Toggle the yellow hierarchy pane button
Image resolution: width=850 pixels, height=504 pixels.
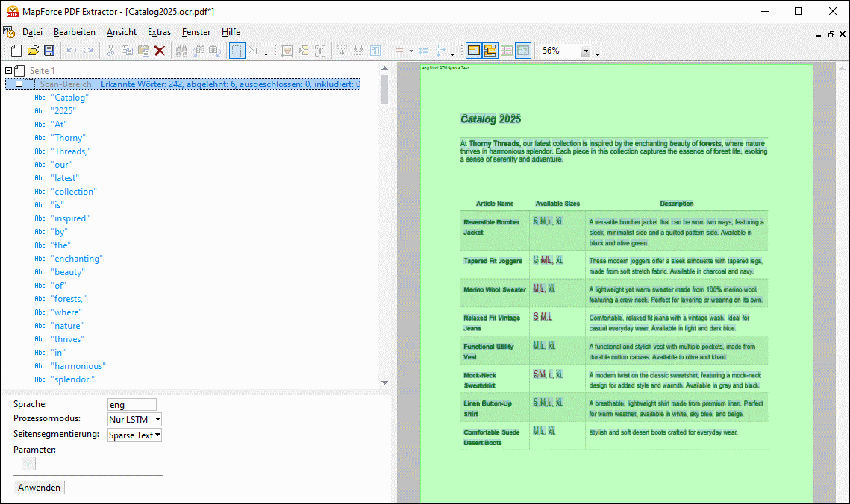[490, 51]
